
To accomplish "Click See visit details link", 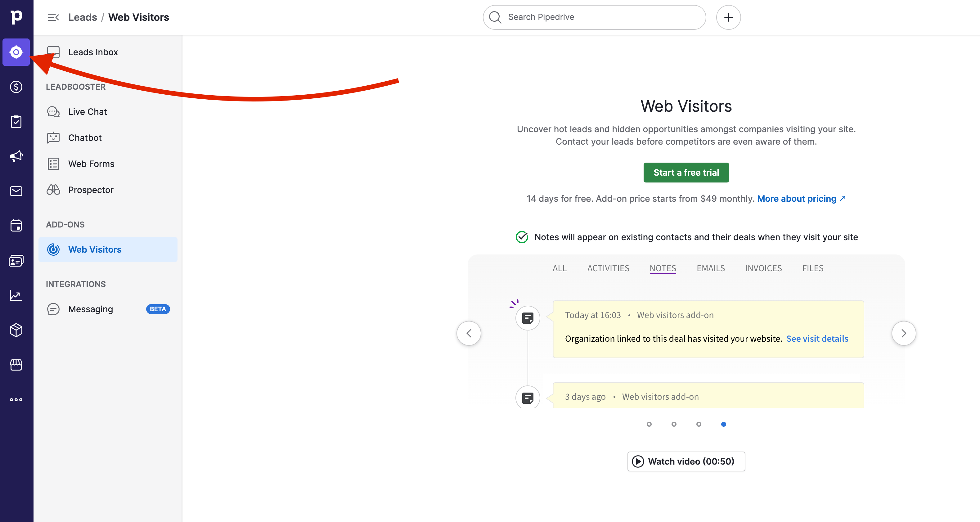I will pos(817,339).
